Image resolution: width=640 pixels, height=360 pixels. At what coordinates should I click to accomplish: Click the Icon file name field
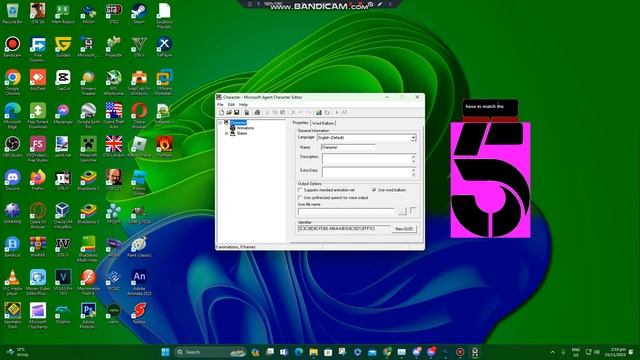pos(347,211)
